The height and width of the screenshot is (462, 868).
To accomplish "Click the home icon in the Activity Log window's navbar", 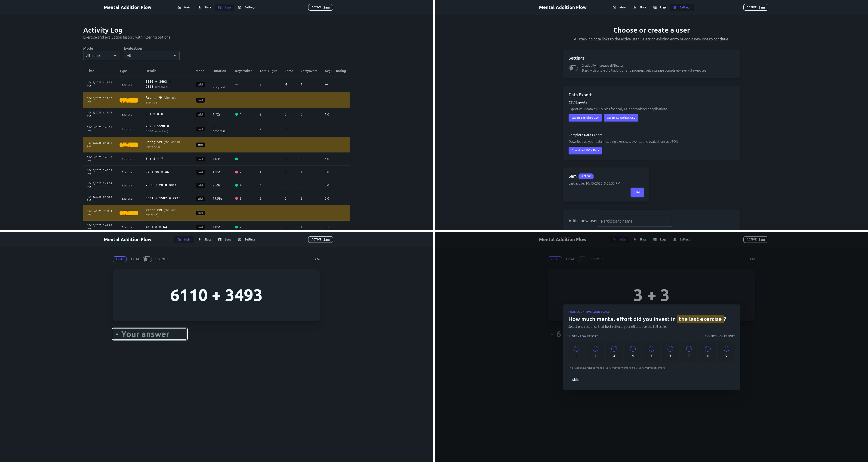I will 179,7.
